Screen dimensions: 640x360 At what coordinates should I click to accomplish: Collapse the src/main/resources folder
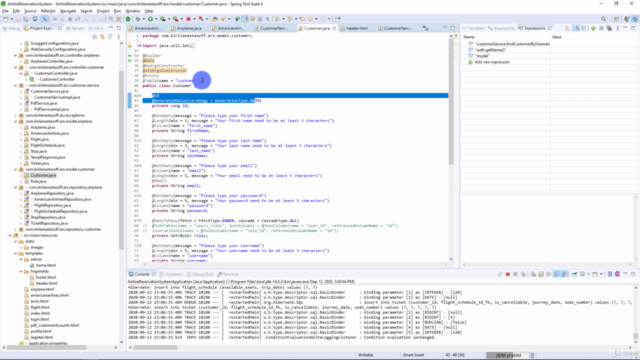(x=11, y=236)
